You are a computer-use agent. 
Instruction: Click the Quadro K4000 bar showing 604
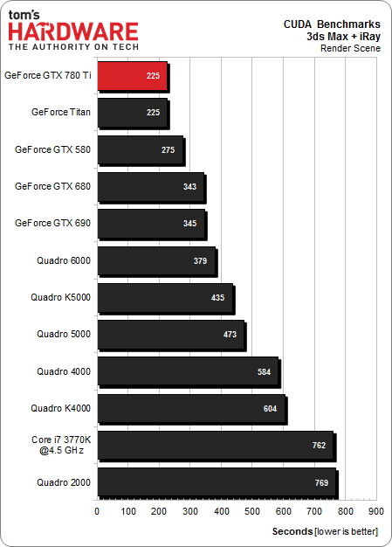191,409
